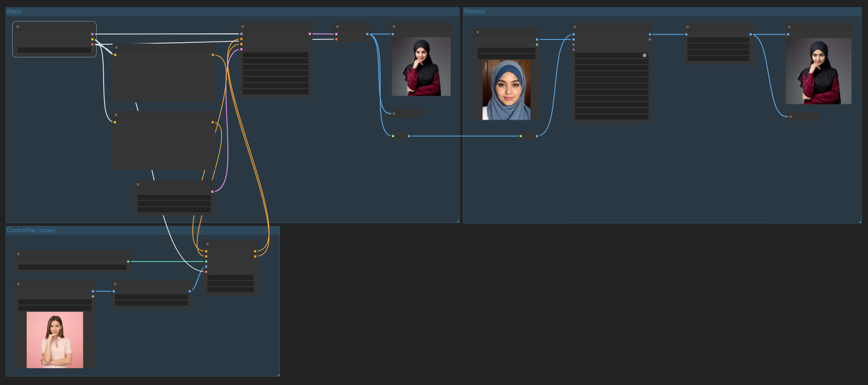Open the sampler selection widget in the KSampler
Image resolution: width=868 pixels, height=385 pixels.
coord(275,79)
